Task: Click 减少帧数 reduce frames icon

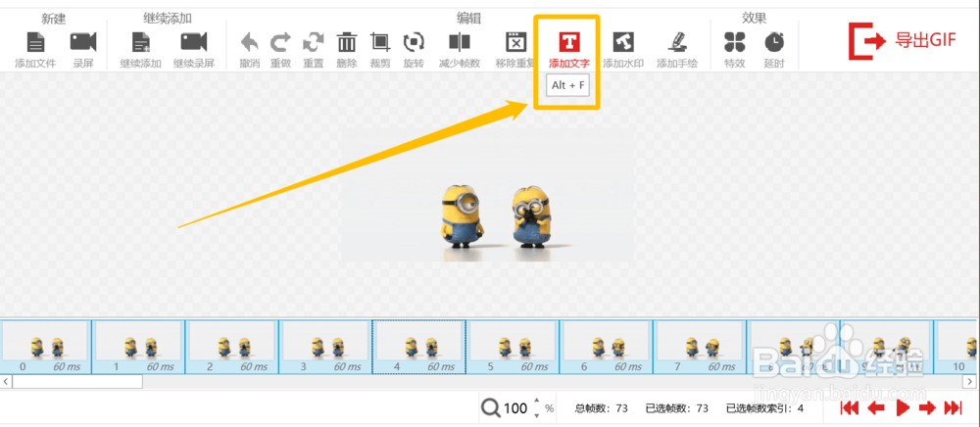Action: tap(460, 42)
